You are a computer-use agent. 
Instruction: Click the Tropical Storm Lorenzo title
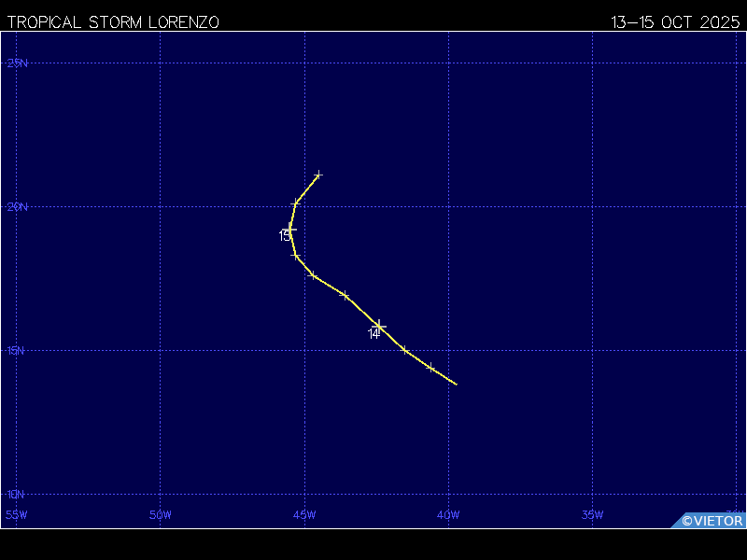pyautogui.click(x=113, y=22)
